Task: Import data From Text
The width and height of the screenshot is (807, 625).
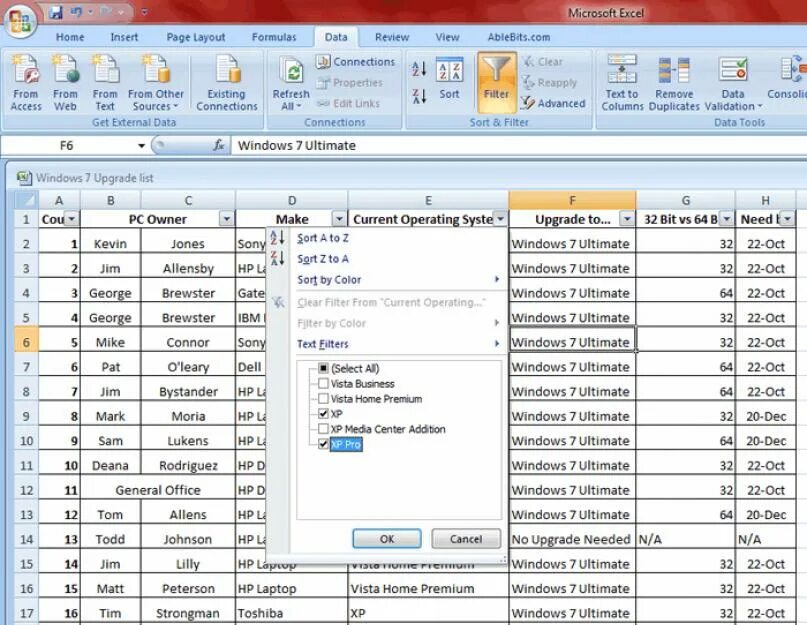Action: click(105, 83)
